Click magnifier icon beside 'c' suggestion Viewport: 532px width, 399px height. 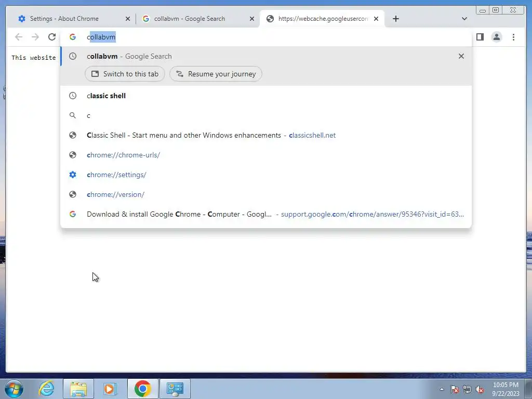coord(73,115)
